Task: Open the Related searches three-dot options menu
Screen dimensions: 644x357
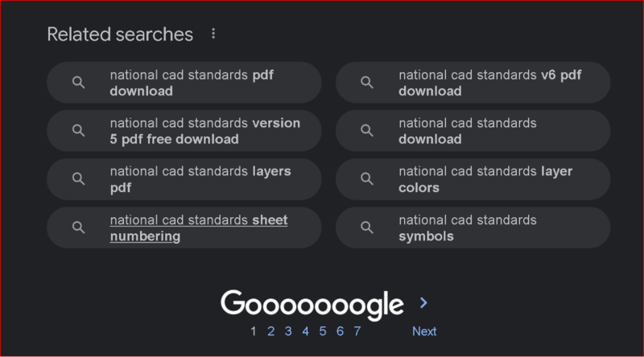Action: [213, 35]
